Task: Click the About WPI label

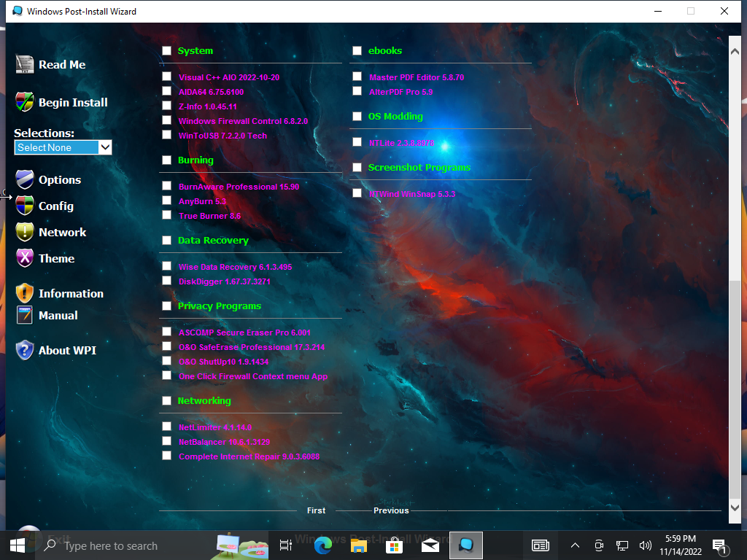Action: (x=67, y=351)
